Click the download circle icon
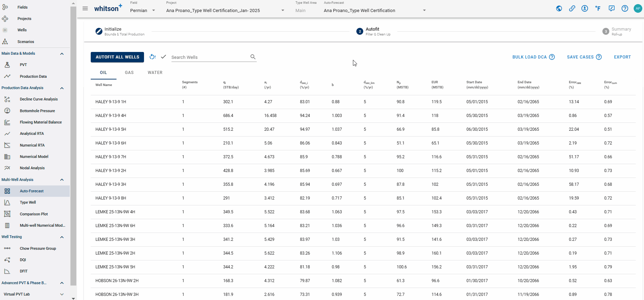Viewport: 644px width, 300px height. [x=585, y=9]
